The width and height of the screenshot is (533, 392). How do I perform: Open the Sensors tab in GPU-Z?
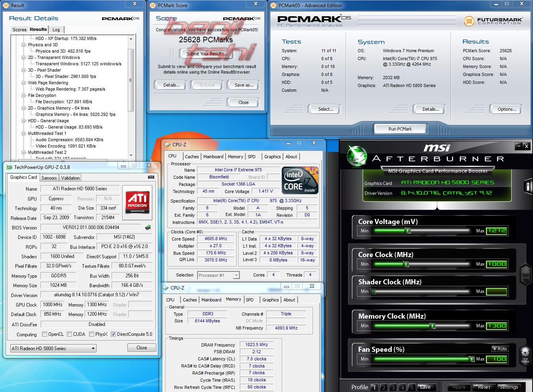click(x=49, y=178)
